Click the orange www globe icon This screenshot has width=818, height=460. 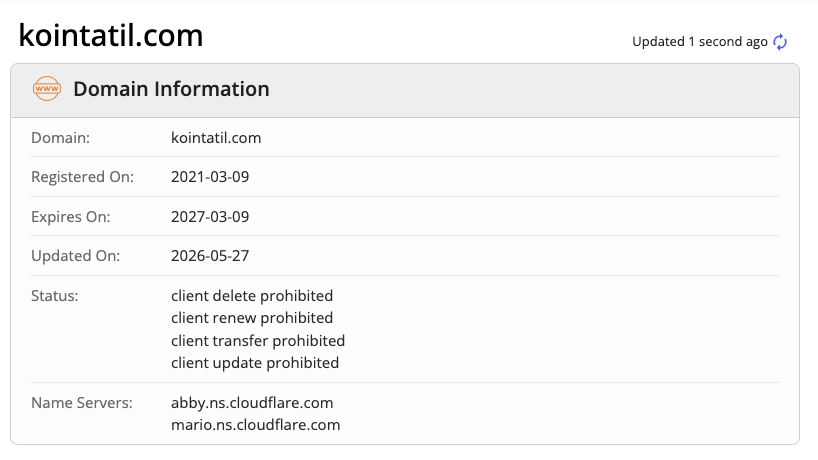(47, 89)
